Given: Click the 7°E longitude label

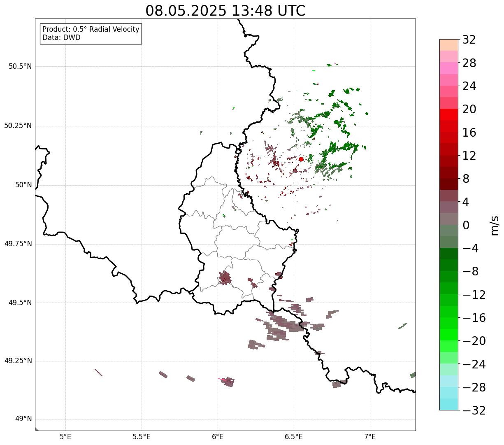Looking at the screenshot, I should [x=370, y=437].
